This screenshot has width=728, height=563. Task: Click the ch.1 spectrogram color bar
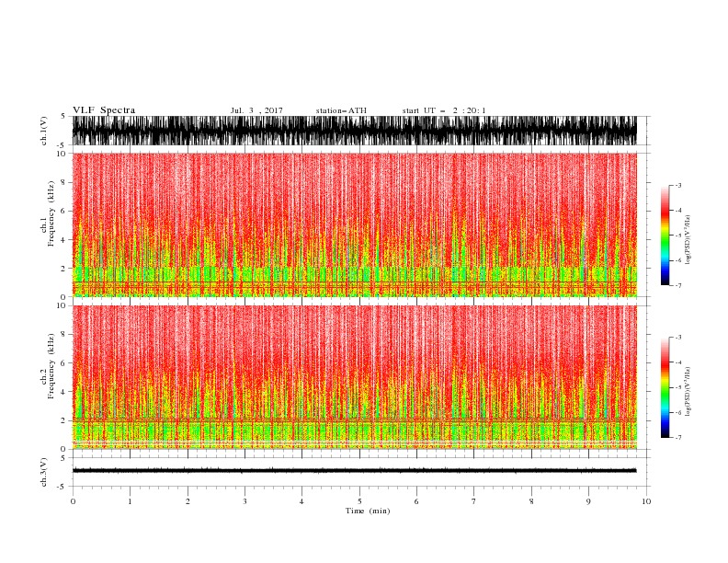[665, 236]
